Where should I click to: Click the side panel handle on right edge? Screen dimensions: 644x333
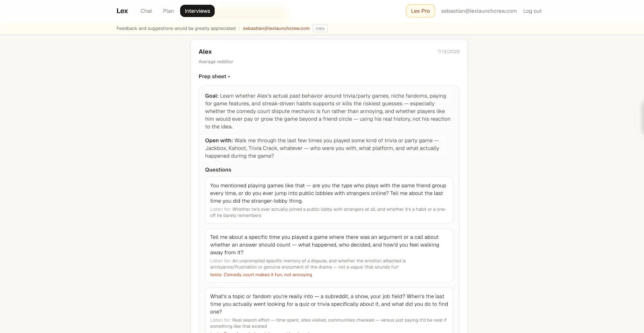pyautogui.click(x=642, y=117)
